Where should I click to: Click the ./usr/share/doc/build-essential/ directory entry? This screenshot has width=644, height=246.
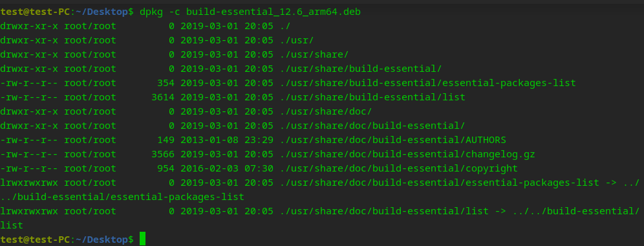point(372,126)
